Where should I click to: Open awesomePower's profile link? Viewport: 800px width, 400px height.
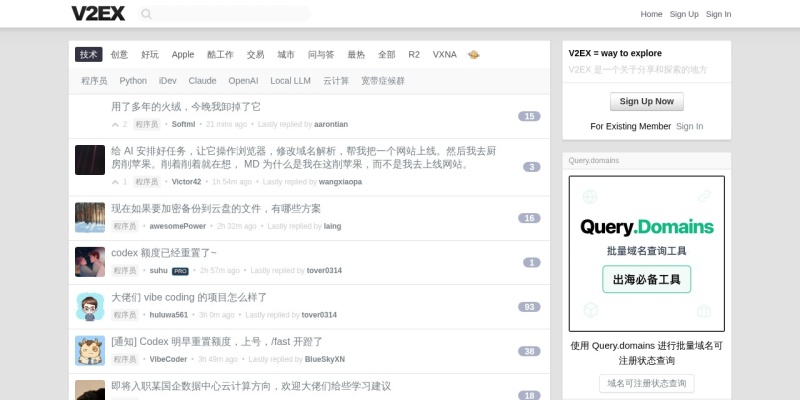pos(178,227)
